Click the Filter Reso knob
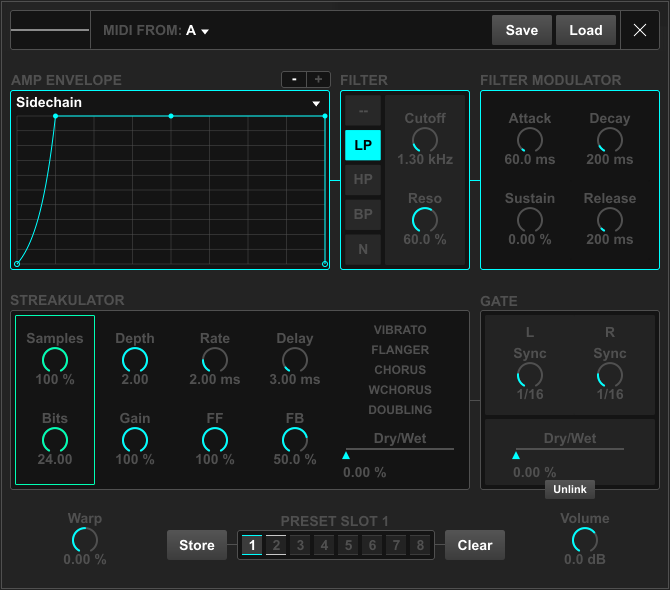This screenshot has width=670, height=590. 425,220
